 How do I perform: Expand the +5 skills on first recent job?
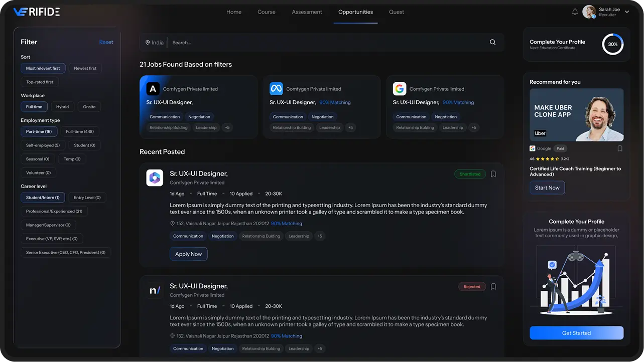(320, 236)
